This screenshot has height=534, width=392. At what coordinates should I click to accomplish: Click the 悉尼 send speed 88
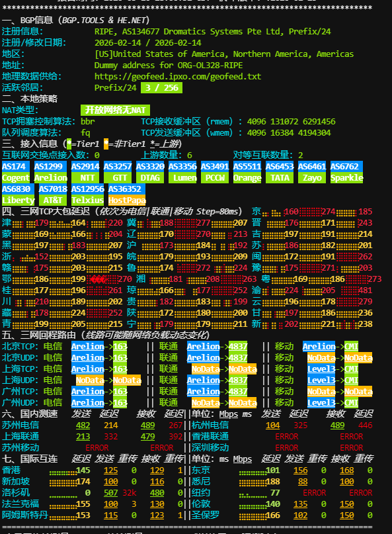tap(303, 482)
